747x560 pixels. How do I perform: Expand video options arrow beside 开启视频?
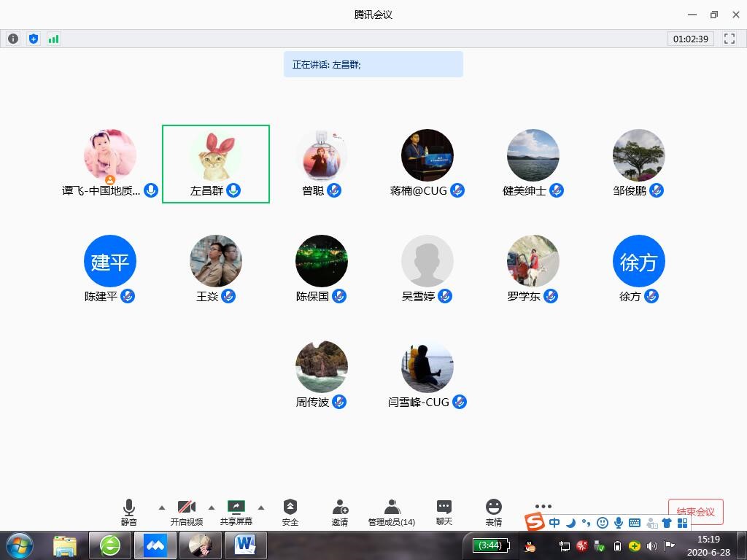212,507
